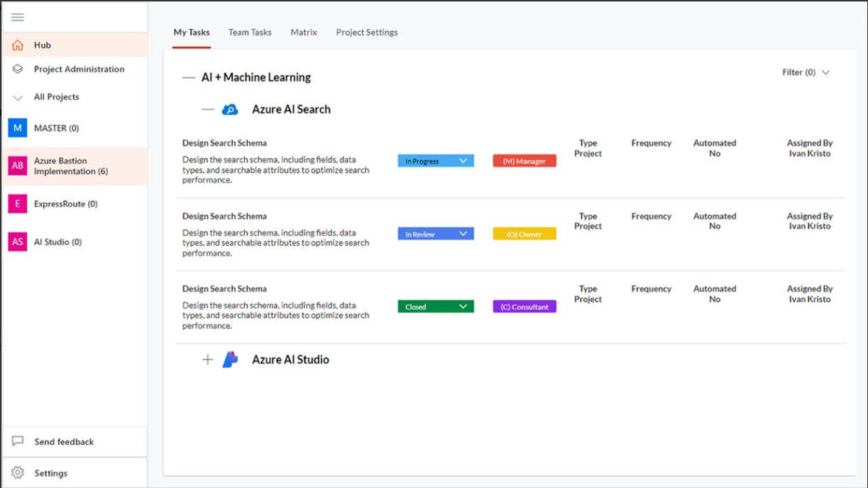The image size is (868, 488).
Task: Select Azure Bastion Implementation (6) project
Action: click(x=75, y=166)
